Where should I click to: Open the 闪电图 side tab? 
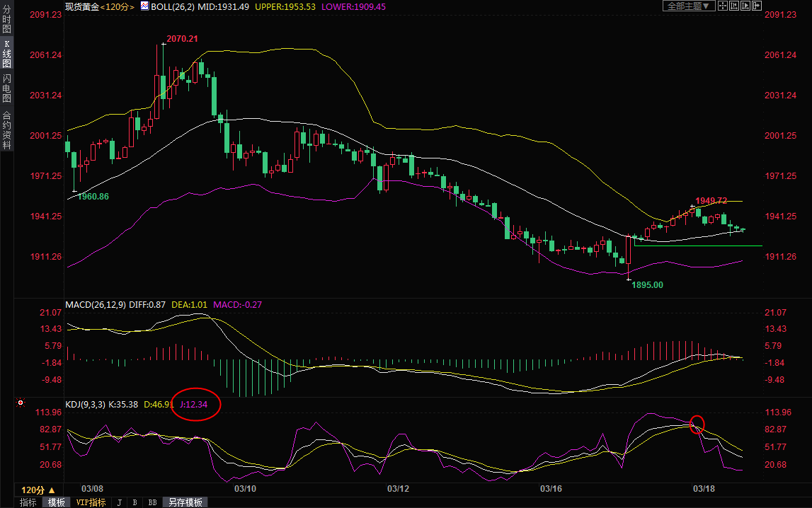6,88
